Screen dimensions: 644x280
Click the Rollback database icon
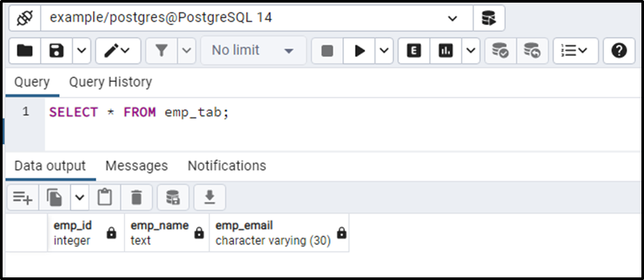[532, 51]
